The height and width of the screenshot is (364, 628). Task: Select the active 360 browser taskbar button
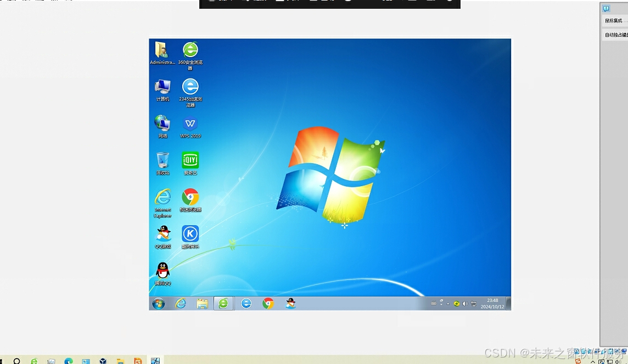coord(223,304)
